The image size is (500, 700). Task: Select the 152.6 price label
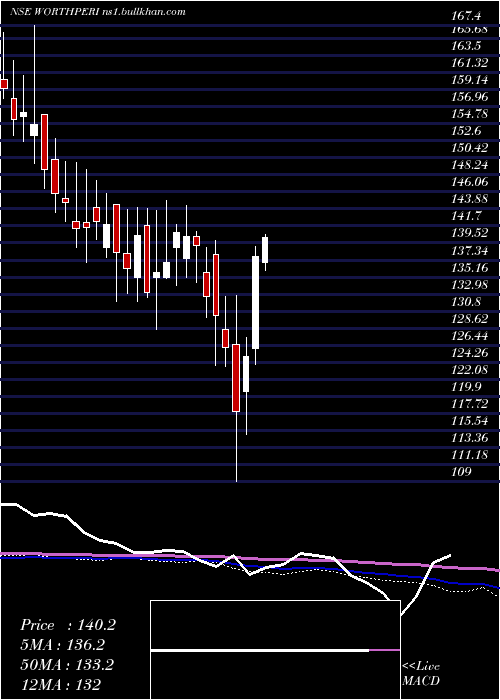(x=467, y=131)
